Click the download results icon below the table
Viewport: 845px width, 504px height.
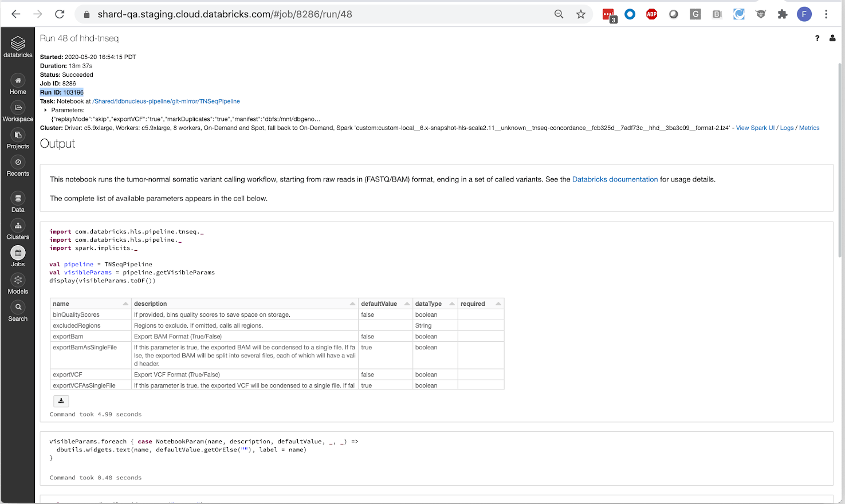click(61, 401)
